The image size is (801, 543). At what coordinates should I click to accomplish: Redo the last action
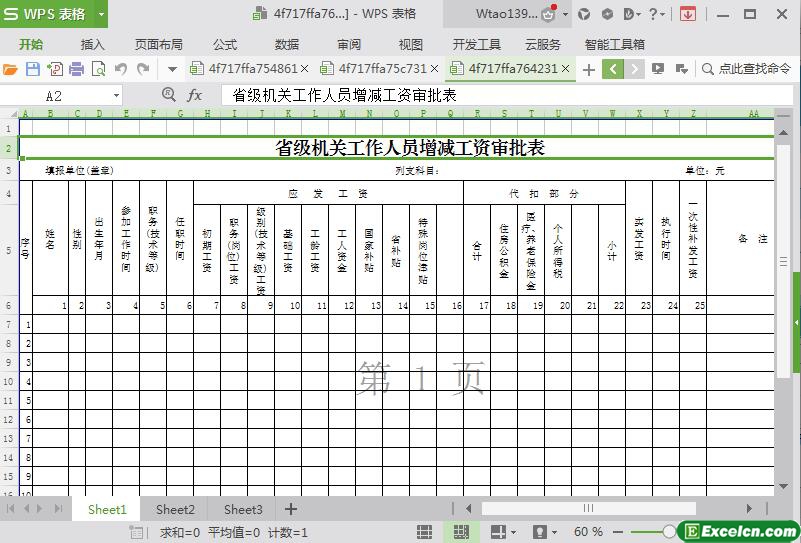point(144,68)
